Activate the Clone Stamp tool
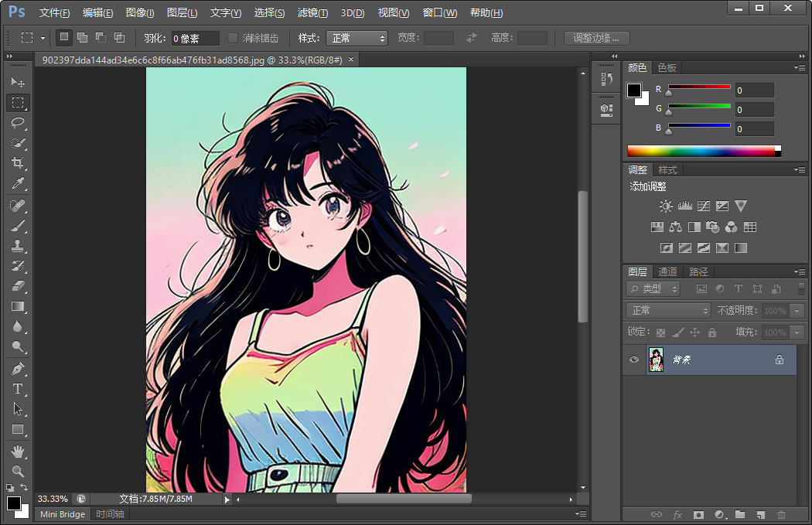The width and height of the screenshot is (812, 525). (18, 246)
